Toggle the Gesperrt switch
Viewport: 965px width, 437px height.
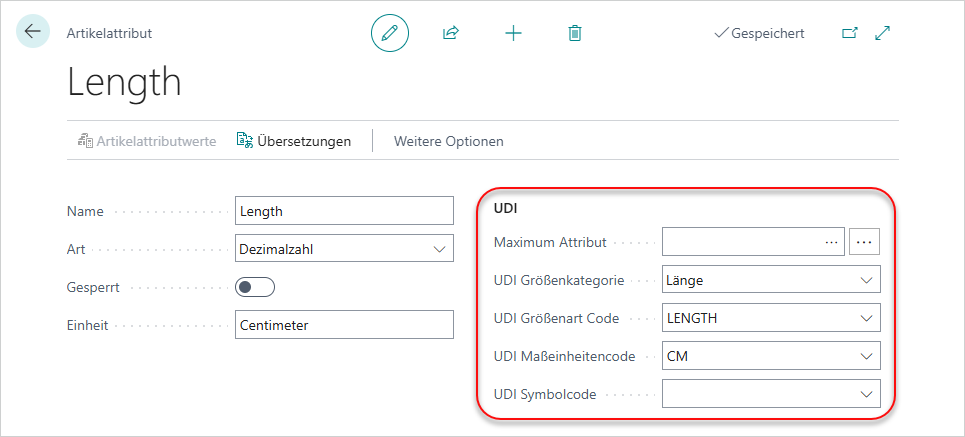255,287
